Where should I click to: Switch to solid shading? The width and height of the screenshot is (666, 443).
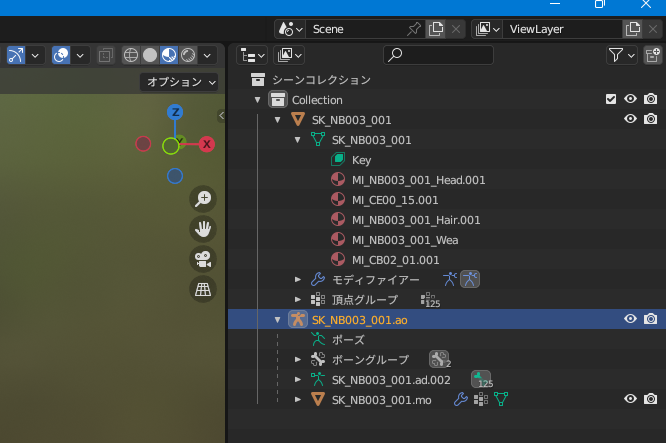point(150,55)
